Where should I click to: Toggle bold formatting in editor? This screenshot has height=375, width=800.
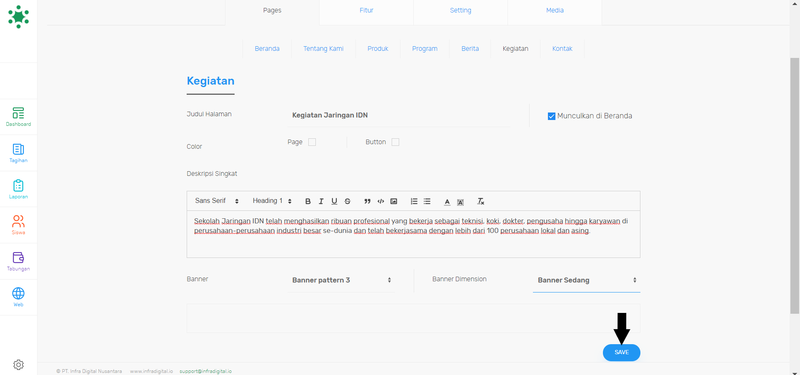point(308,202)
